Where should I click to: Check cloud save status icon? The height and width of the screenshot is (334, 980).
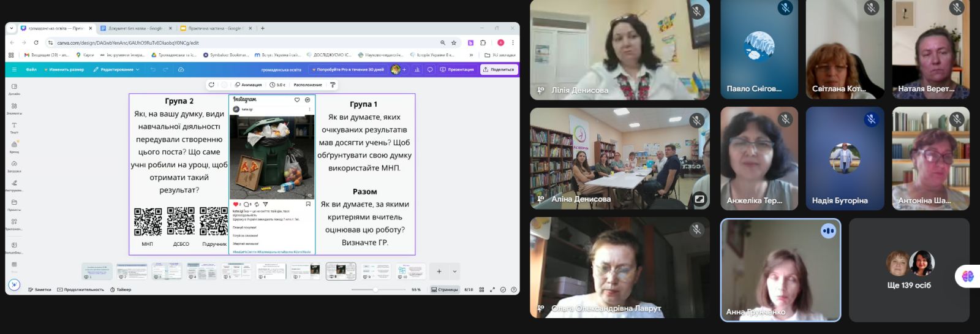click(x=181, y=69)
